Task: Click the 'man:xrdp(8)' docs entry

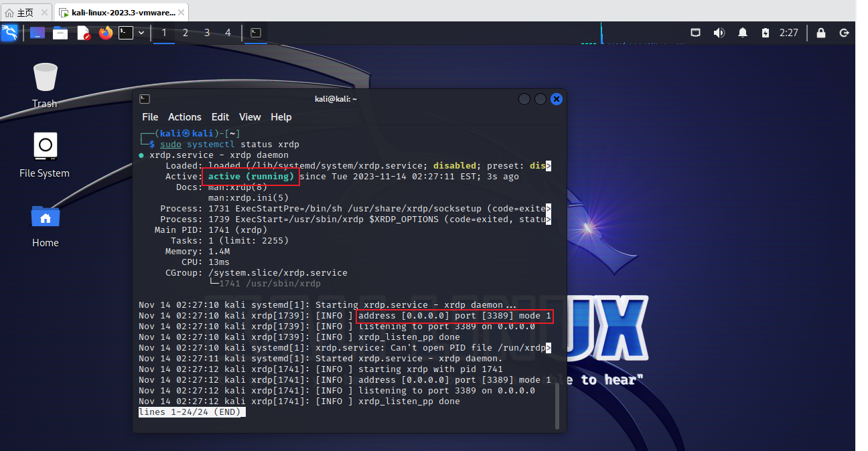Action: click(238, 187)
